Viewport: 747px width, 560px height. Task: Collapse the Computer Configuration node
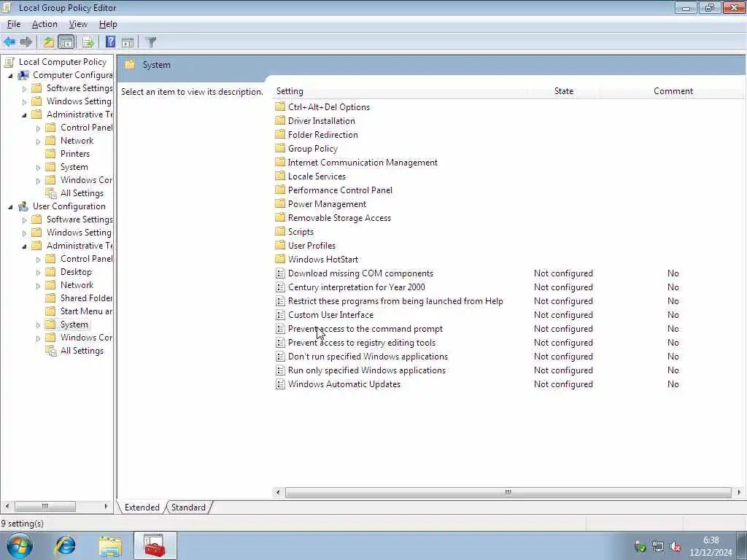pos(10,75)
